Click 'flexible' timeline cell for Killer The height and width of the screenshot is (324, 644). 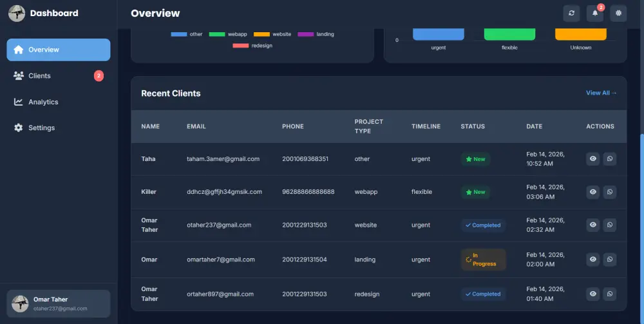click(x=422, y=192)
